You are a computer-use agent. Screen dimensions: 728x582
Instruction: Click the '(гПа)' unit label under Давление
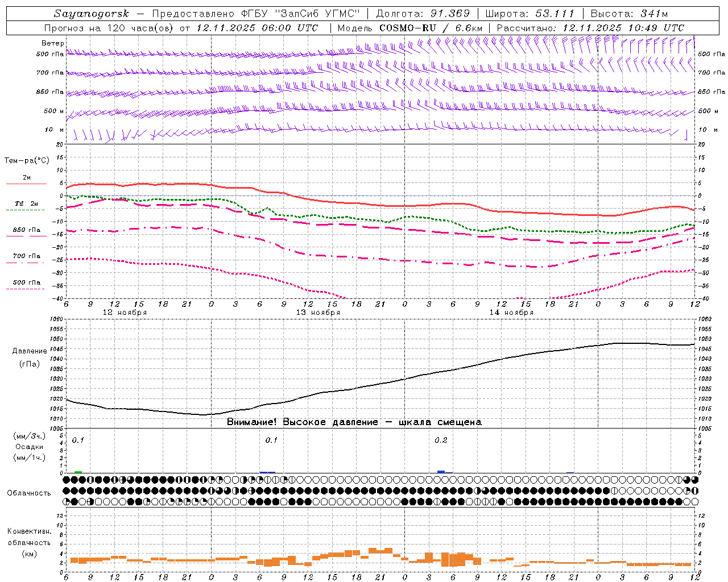tap(30, 364)
